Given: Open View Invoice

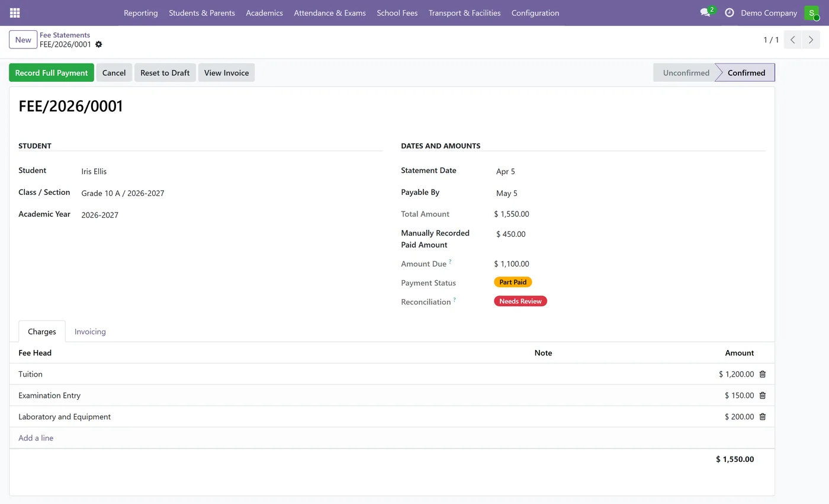Looking at the screenshot, I should click(x=226, y=73).
